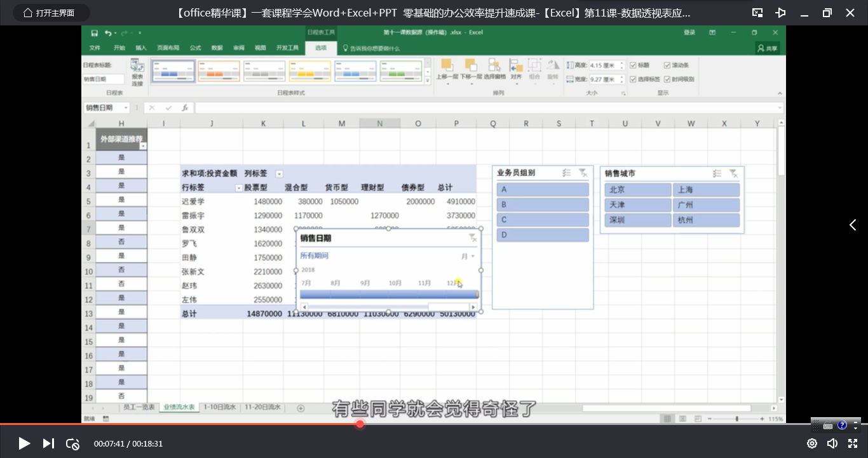Image resolution: width=868 pixels, height=458 pixels.
Task: Expand the side panel chevron arrow
Action: coord(853,225)
